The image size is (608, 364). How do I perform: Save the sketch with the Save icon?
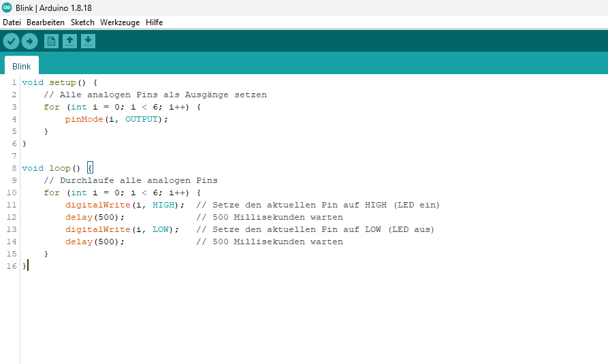[x=88, y=41]
